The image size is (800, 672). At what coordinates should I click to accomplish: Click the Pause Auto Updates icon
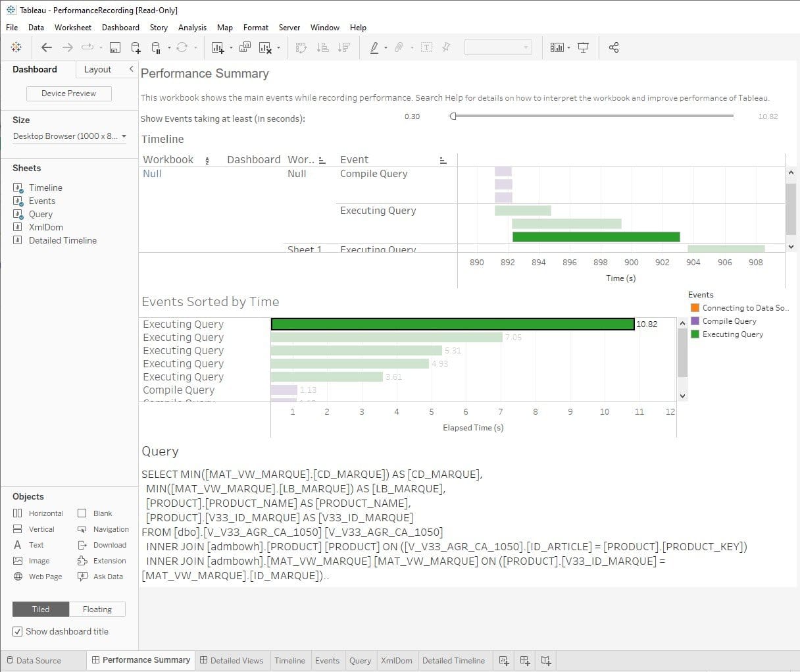pos(156,47)
